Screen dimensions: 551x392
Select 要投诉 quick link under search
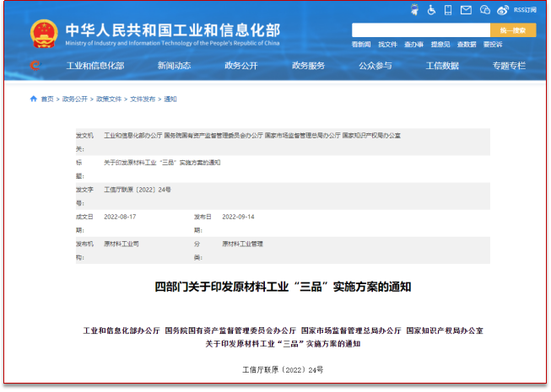[493, 44]
